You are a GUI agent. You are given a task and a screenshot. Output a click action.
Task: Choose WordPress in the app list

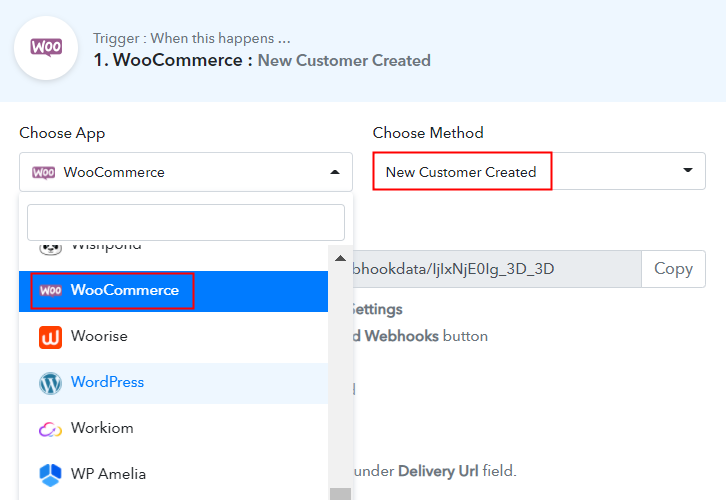[x=174, y=383]
